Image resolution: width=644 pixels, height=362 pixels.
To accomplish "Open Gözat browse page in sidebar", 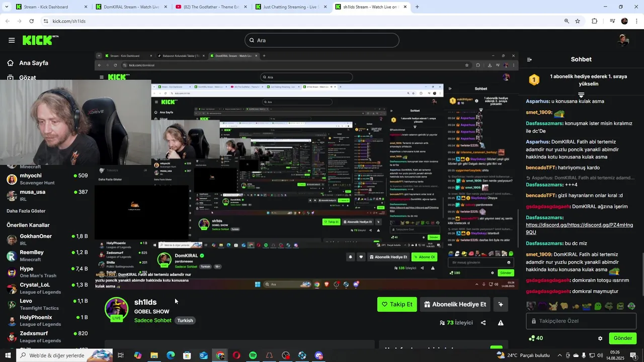I will [21, 77].
